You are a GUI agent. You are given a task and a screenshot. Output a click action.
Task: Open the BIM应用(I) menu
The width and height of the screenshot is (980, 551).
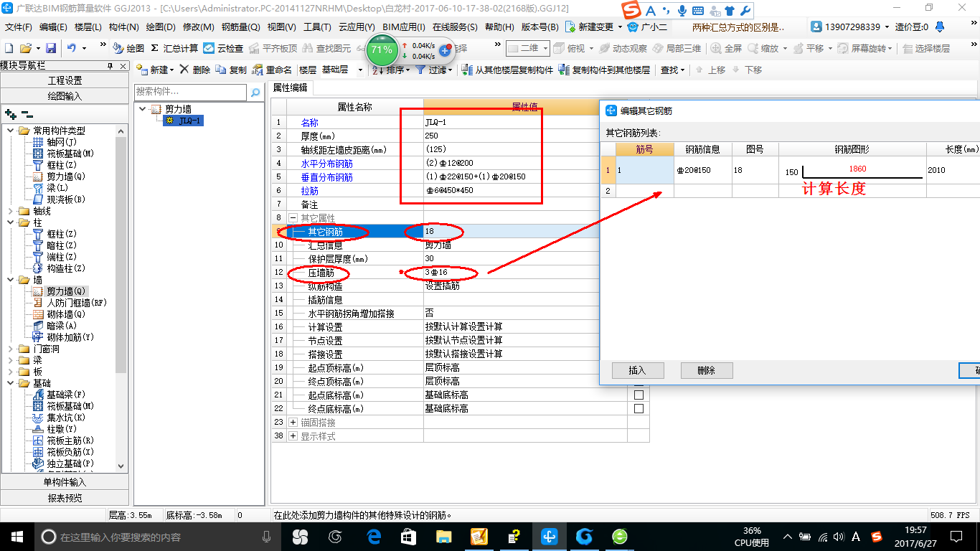point(404,27)
